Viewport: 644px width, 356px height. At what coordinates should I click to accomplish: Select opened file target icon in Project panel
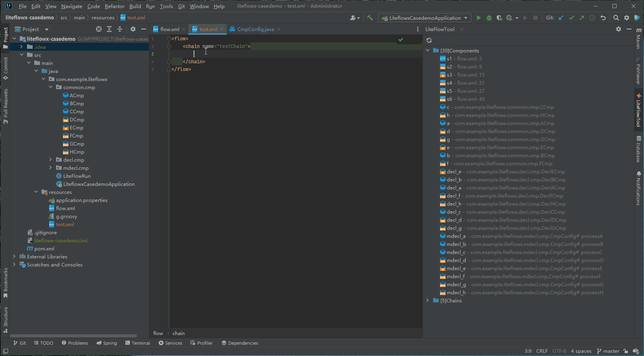[x=99, y=29]
